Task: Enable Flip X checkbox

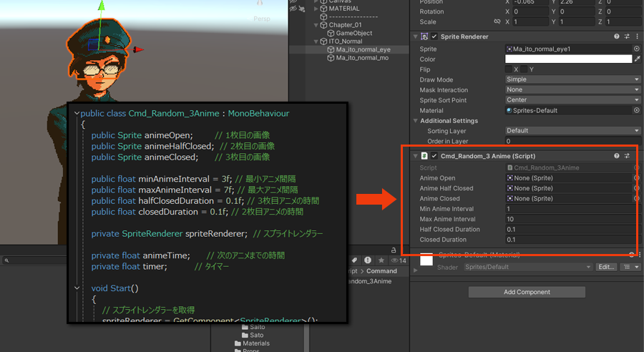Action: pyautogui.click(x=509, y=69)
